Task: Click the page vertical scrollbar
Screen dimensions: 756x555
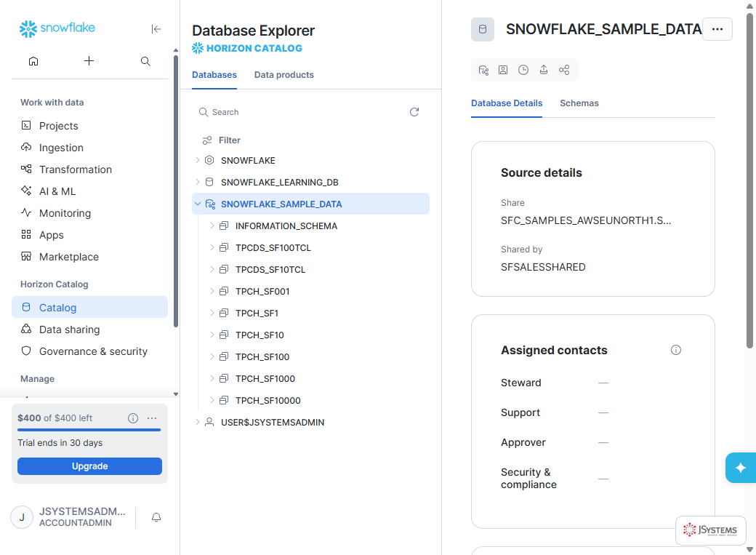Action: pos(749,180)
